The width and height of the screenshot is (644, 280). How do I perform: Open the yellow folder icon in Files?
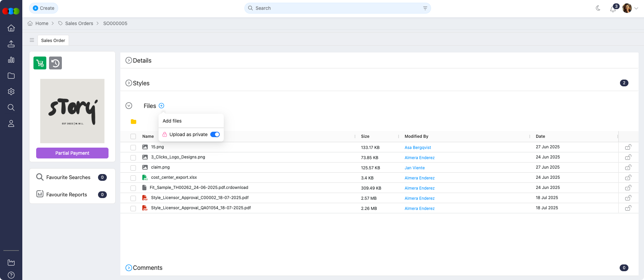click(134, 122)
